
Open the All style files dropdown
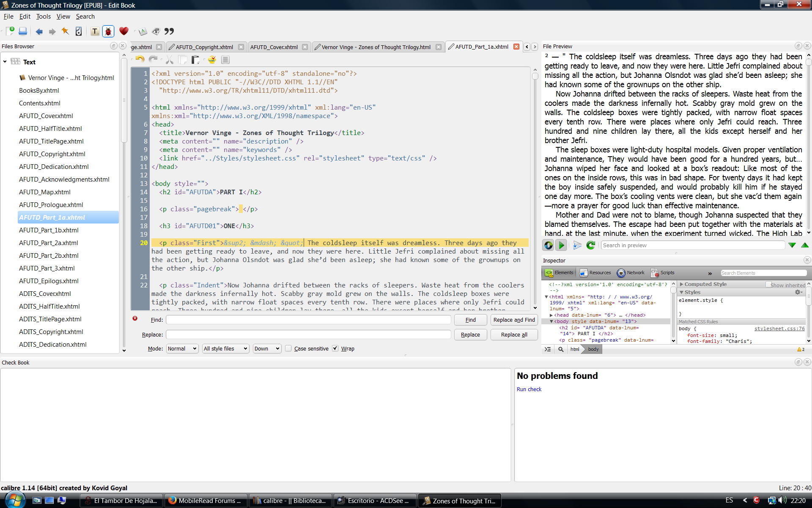225,348
